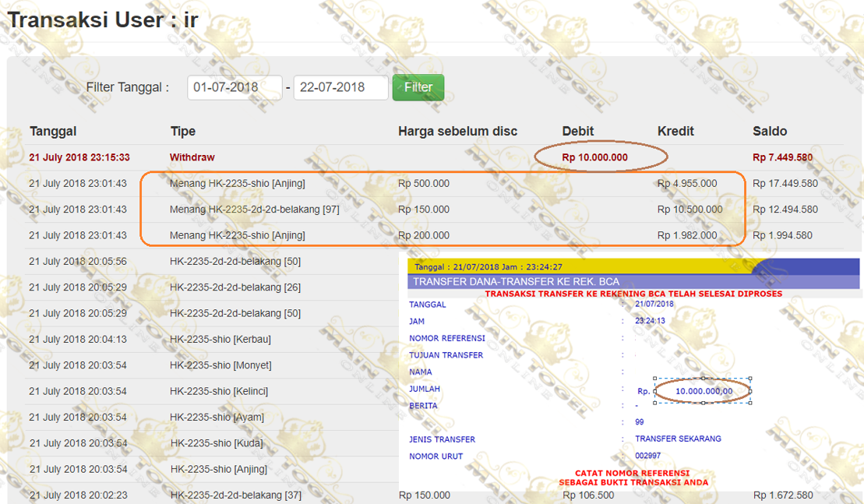Viewport: 864px width, 504px height.
Task: Click the Filter Tanggal label
Action: click(127, 87)
